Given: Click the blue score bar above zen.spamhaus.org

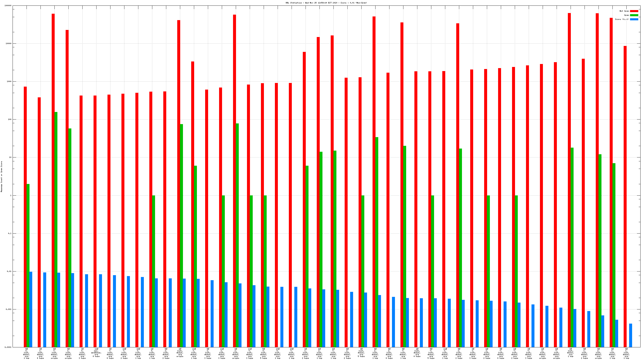Looking at the screenshot, I should point(100,311).
